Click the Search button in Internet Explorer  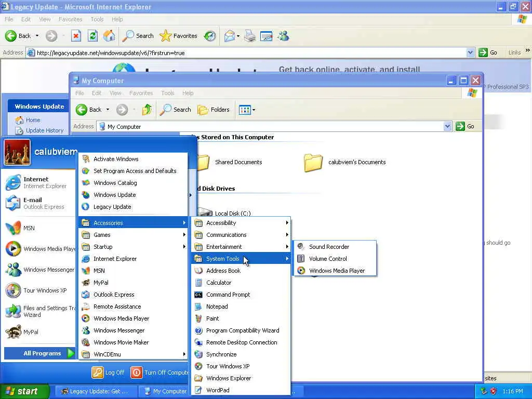click(x=138, y=36)
